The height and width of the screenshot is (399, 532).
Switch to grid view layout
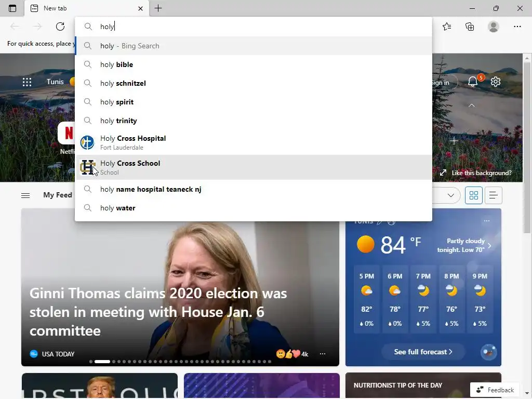click(474, 195)
